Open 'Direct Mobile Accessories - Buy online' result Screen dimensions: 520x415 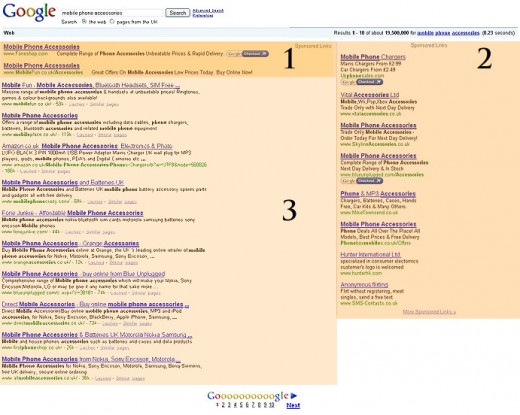[95, 304]
